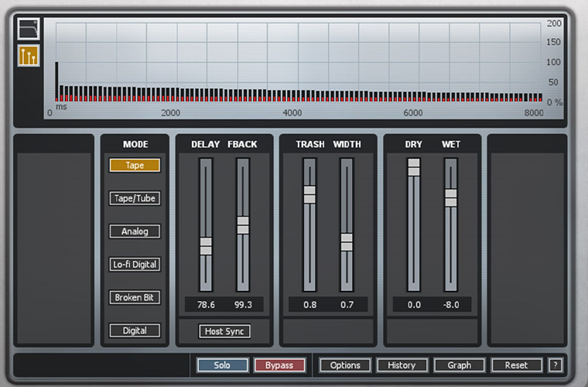Click the wet value -8.0
The image size is (588, 387).
451,304
